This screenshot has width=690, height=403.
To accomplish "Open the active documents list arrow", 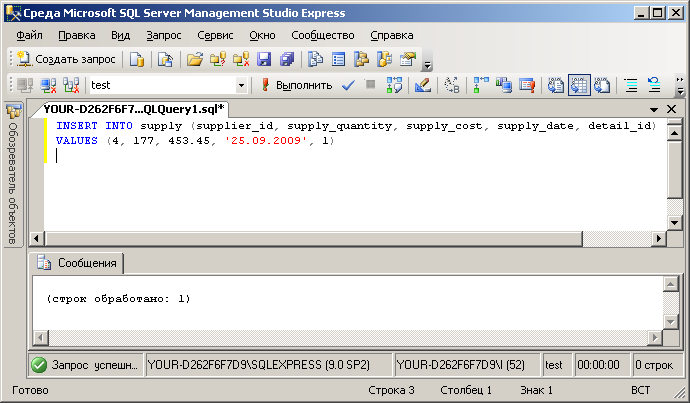I will pos(654,109).
